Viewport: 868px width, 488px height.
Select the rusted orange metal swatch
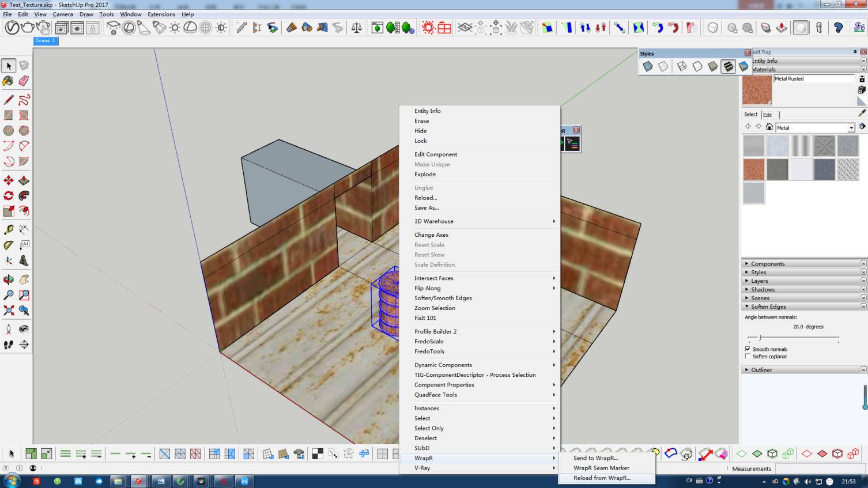pyautogui.click(x=753, y=170)
